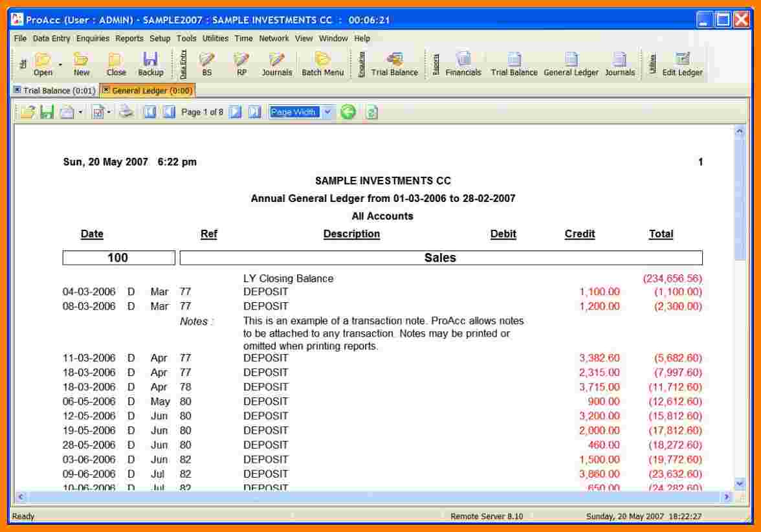Open the Setup menu

[x=160, y=38]
